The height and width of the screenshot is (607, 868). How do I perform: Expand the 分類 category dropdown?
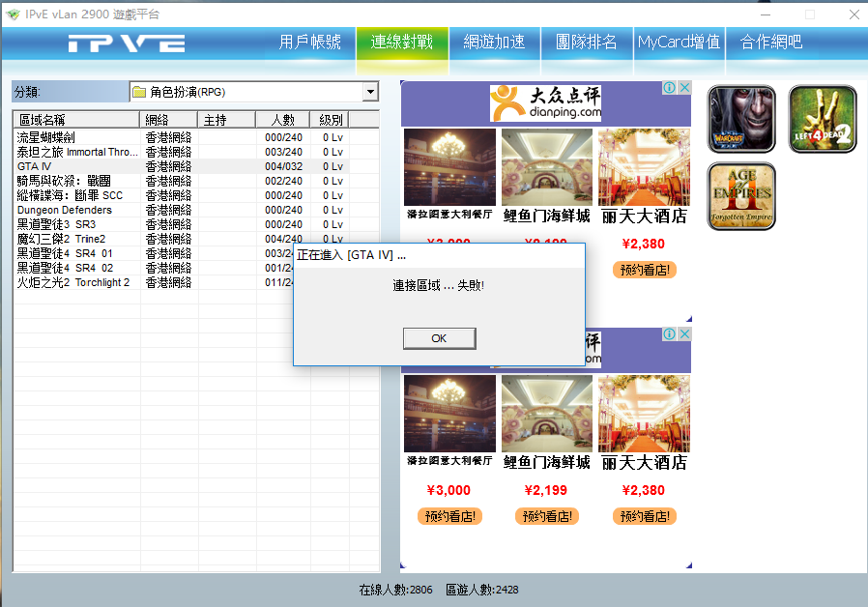pyautogui.click(x=369, y=92)
